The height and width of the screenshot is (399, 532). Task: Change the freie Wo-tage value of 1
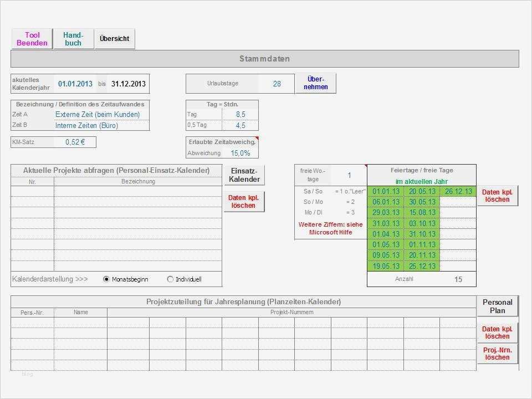point(349,175)
